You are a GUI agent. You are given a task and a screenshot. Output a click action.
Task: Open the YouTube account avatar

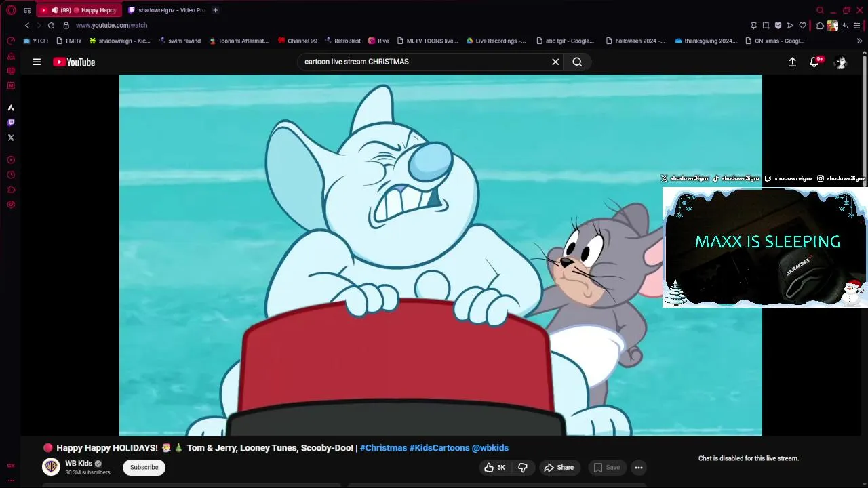coord(841,62)
